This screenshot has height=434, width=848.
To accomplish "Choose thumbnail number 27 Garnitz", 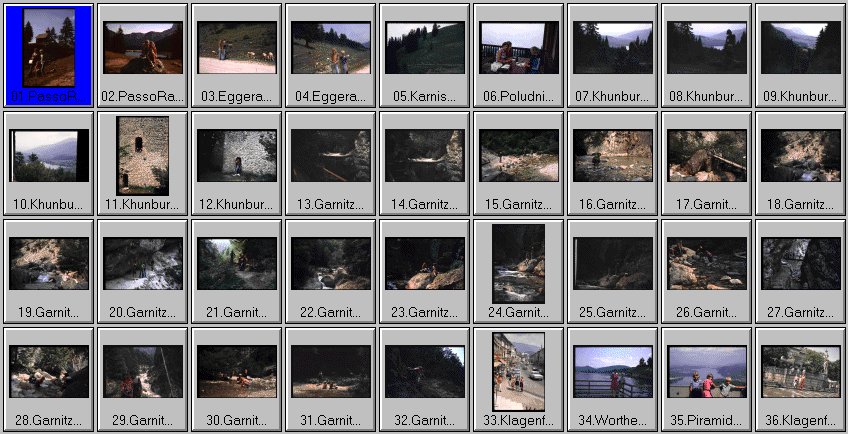I will click(x=801, y=264).
